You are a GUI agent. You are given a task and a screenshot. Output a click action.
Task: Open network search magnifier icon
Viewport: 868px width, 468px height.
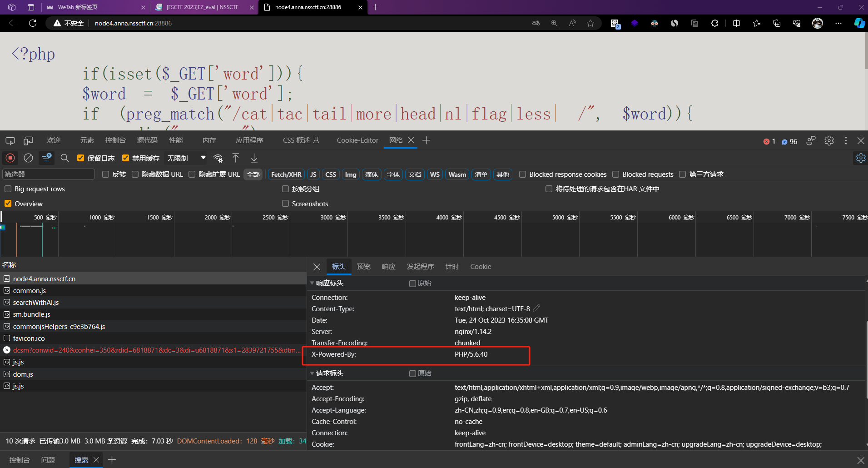64,158
